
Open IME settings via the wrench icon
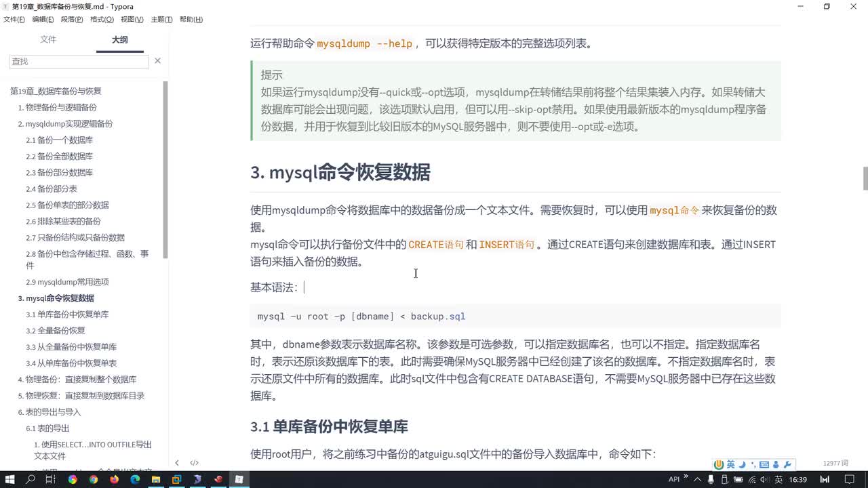[x=787, y=464]
